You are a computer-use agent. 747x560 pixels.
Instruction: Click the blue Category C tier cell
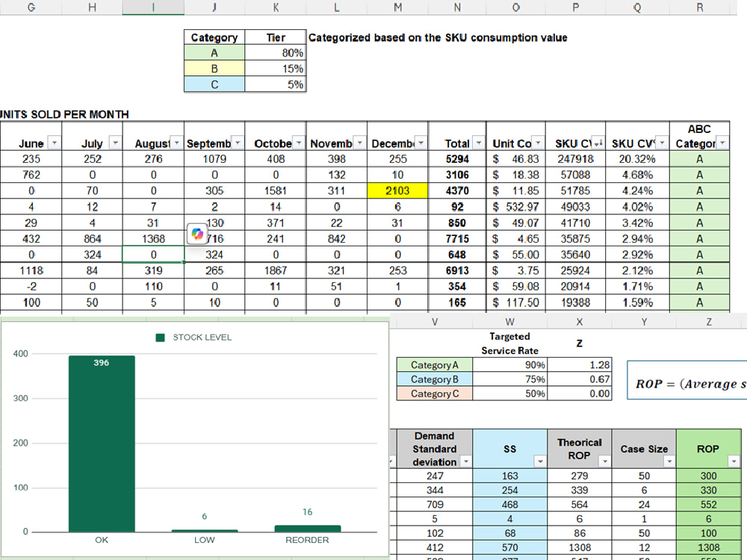coord(214,84)
